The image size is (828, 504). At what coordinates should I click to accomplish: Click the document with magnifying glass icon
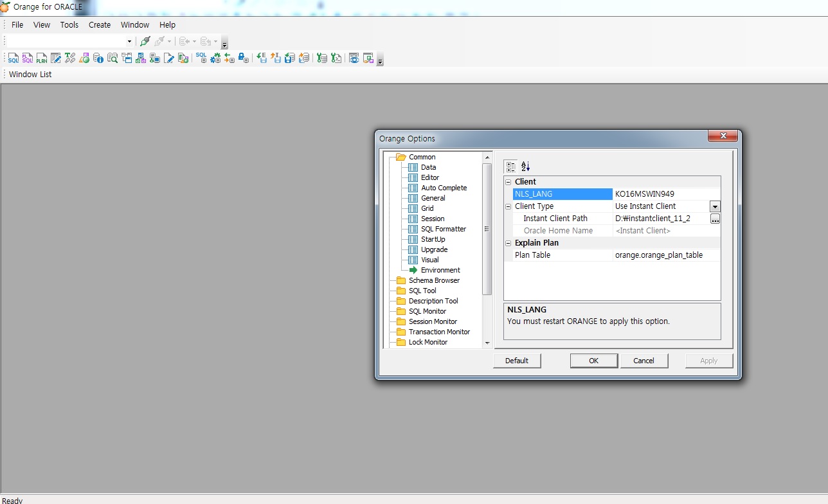point(113,58)
